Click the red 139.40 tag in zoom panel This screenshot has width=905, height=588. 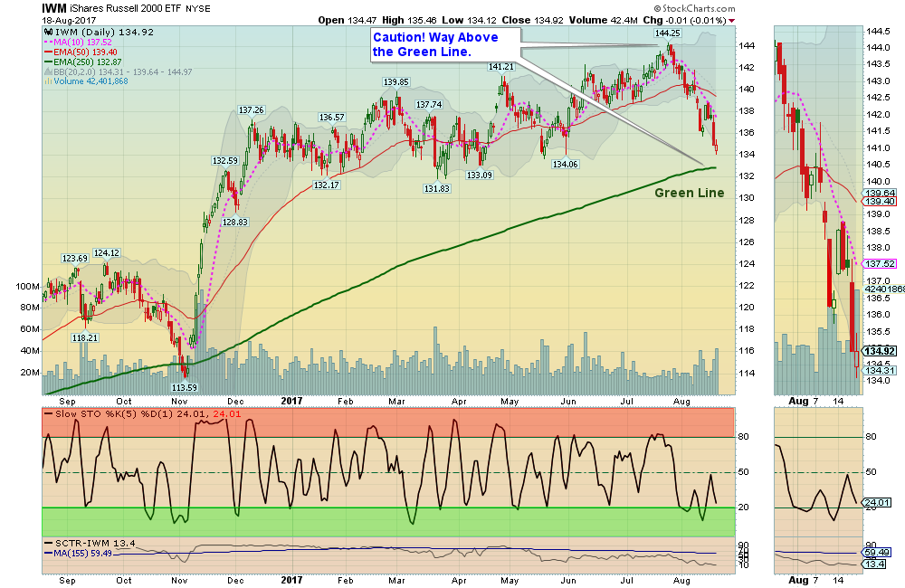(x=879, y=202)
